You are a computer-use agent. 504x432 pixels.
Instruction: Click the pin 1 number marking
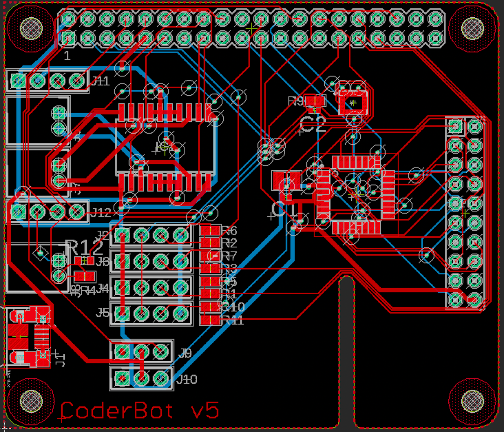point(67,57)
